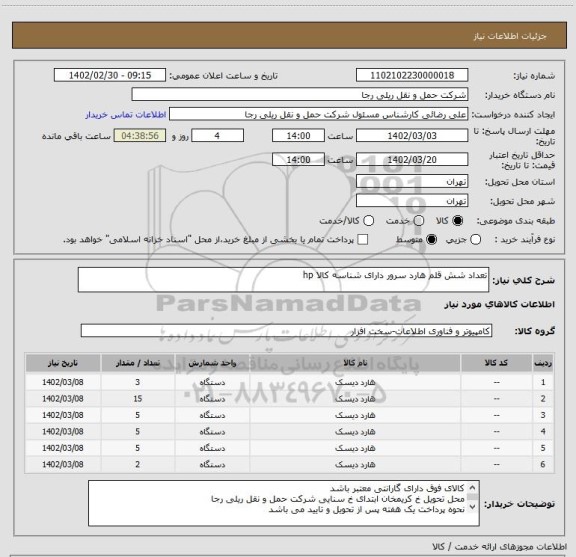Click the توضیحات خریدار notes text box
The image size is (576, 557).
pos(284,503)
